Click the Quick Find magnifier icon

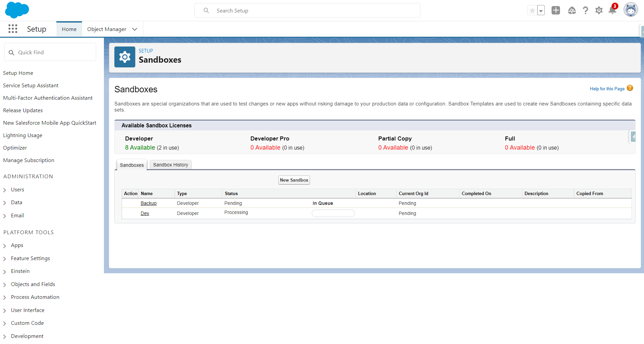11,53
